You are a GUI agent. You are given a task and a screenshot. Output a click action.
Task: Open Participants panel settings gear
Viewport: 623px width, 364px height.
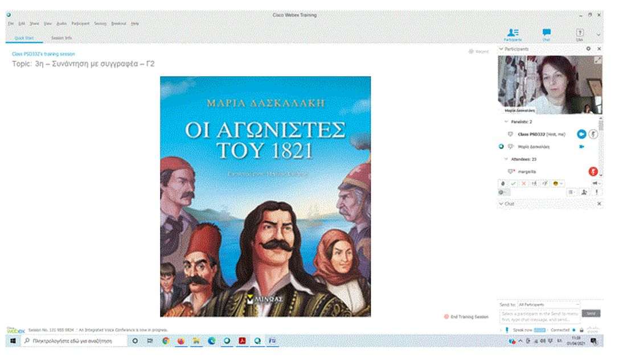pyautogui.click(x=588, y=48)
